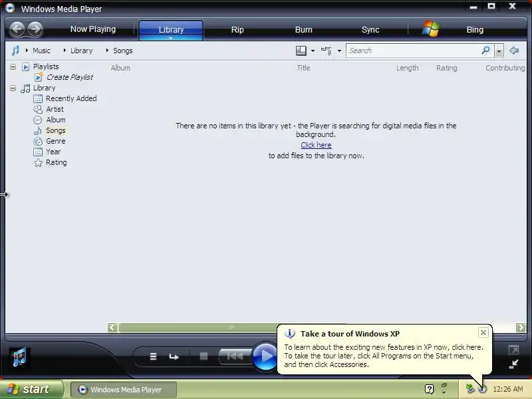Collapse the Library tree node

(13, 88)
